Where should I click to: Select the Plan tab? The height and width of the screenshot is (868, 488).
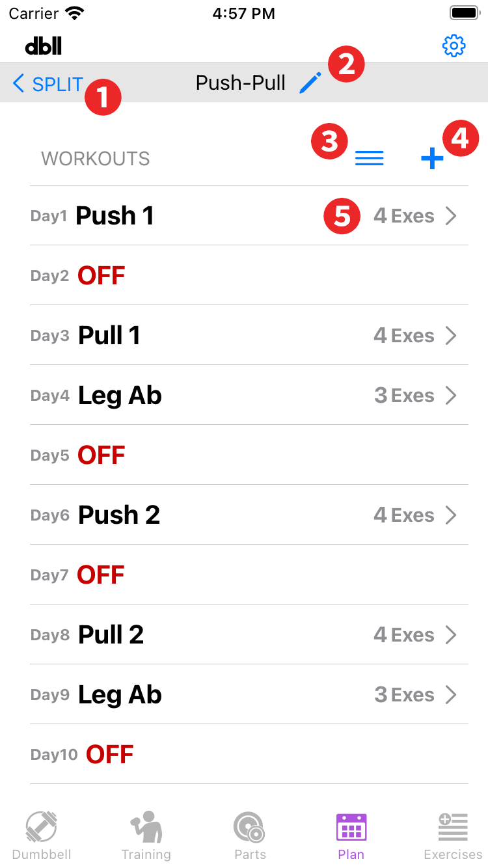[351, 835]
